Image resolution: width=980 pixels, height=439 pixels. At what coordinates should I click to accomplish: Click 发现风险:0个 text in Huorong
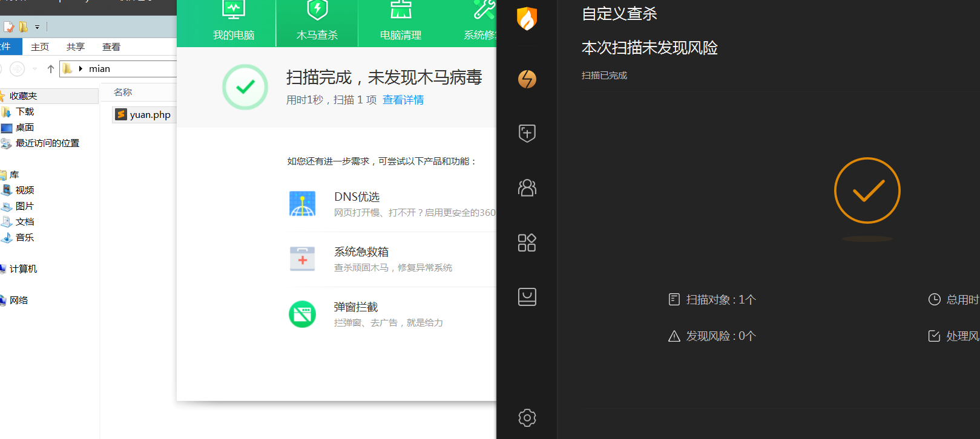[x=721, y=336]
